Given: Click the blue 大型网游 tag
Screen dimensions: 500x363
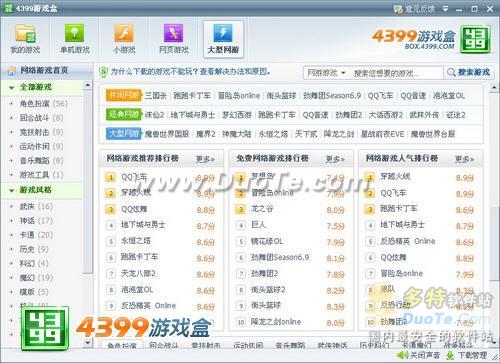Looking at the screenshot, I should [x=124, y=134].
